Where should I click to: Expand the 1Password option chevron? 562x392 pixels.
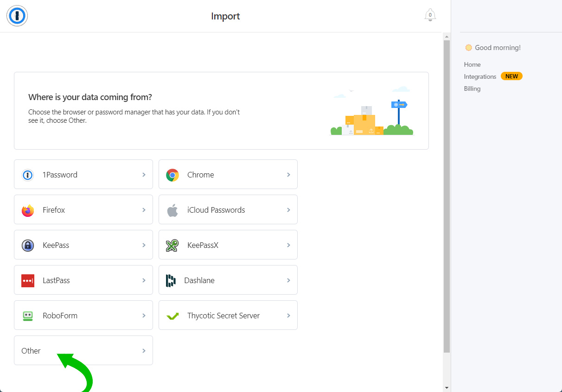[x=144, y=175]
